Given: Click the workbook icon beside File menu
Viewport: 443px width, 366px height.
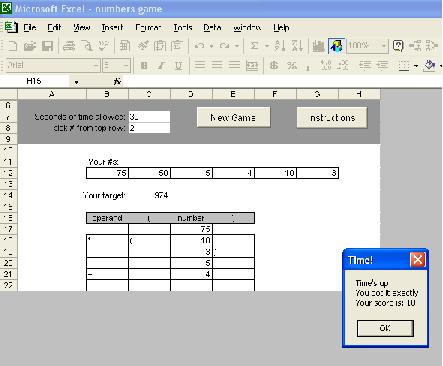Looking at the screenshot, I should click(10, 27).
